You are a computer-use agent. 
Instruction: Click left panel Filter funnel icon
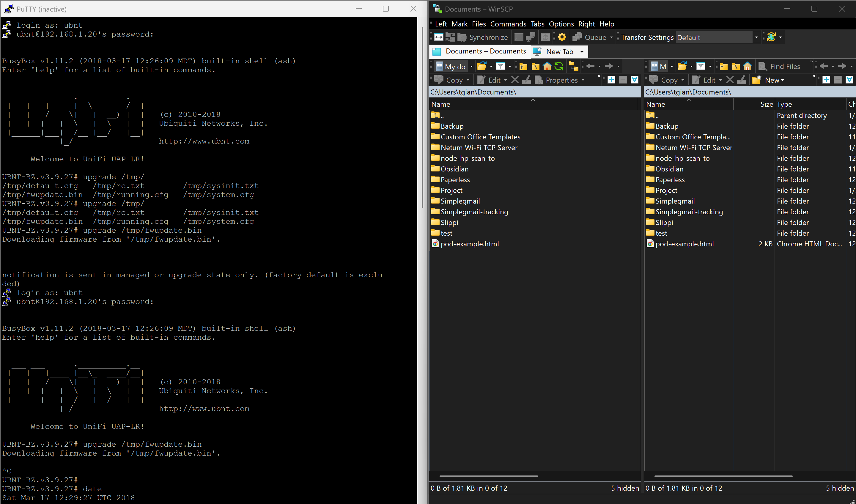(x=500, y=66)
